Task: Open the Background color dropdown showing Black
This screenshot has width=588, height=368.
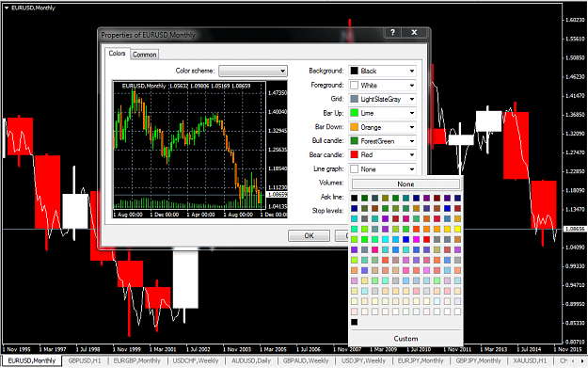Action: tap(383, 71)
